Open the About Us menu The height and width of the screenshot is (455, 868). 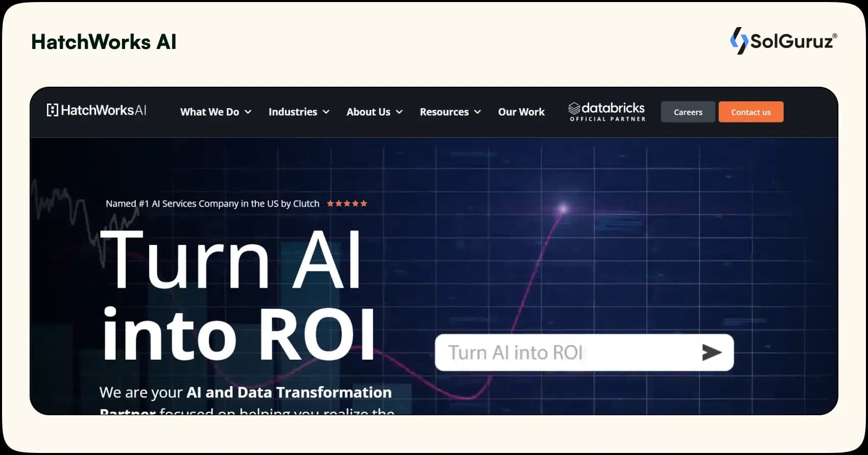point(375,112)
